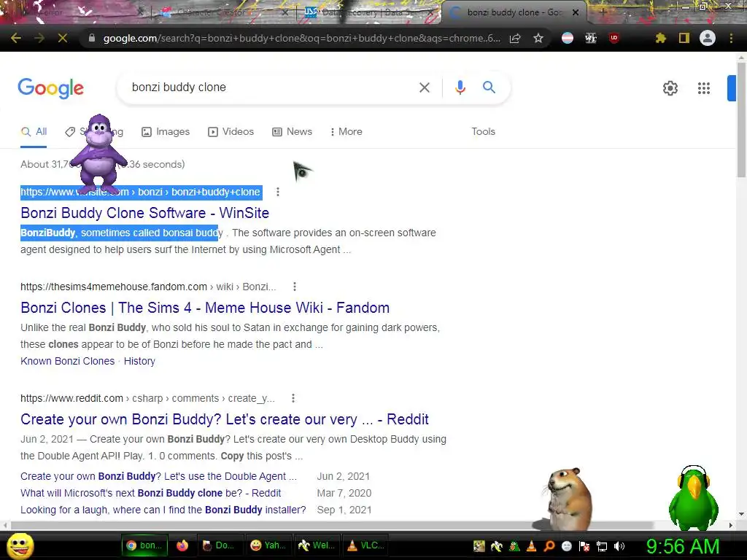
Task: Click the padlock site info icon
Action: (92, 38)
